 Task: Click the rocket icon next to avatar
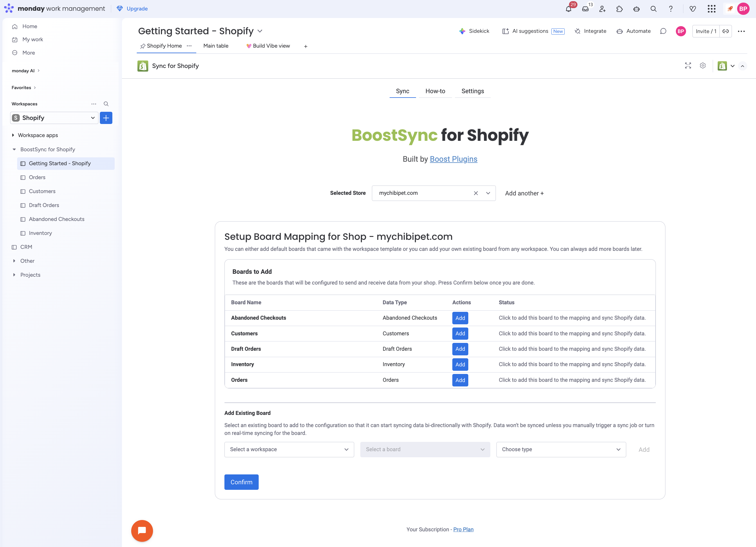click(730, 9)
